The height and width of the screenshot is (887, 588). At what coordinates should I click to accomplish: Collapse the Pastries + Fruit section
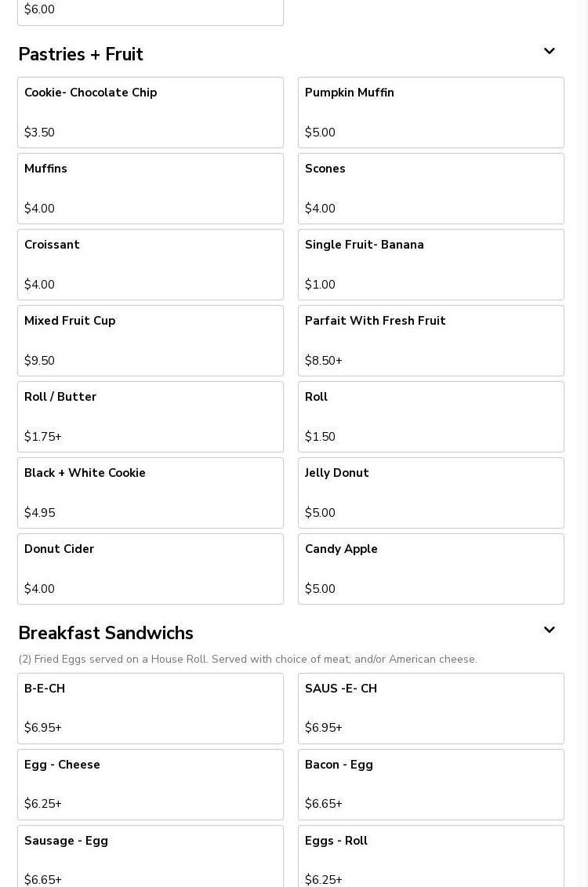549,53
